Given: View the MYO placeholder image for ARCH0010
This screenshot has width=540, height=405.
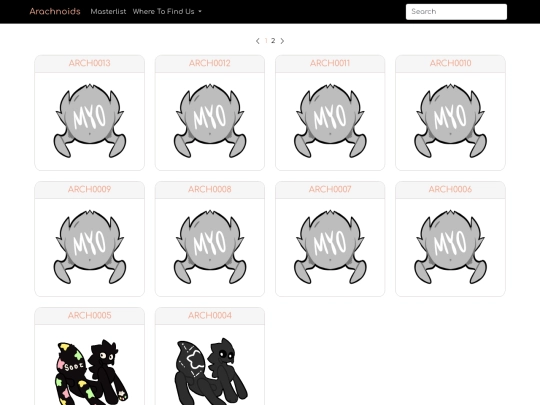Looking at the screenshot, I should pos(450,121).
